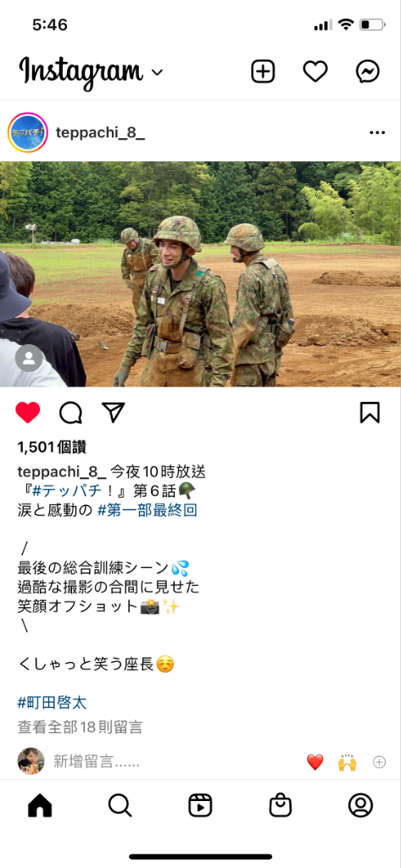The image size is (401, 868).
Task: Toggle the bookmark save icon
Action: tap(370, 413)
